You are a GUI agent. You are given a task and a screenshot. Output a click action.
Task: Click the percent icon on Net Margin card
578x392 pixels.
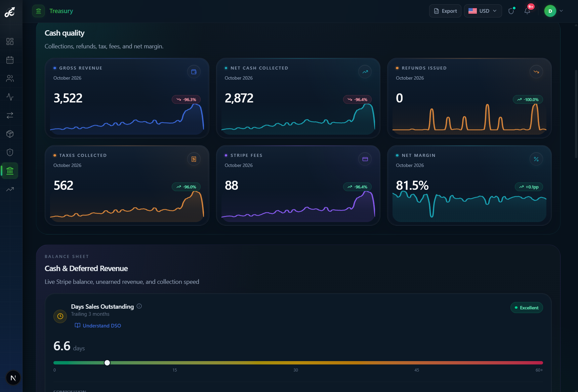[x=536, y=159]
